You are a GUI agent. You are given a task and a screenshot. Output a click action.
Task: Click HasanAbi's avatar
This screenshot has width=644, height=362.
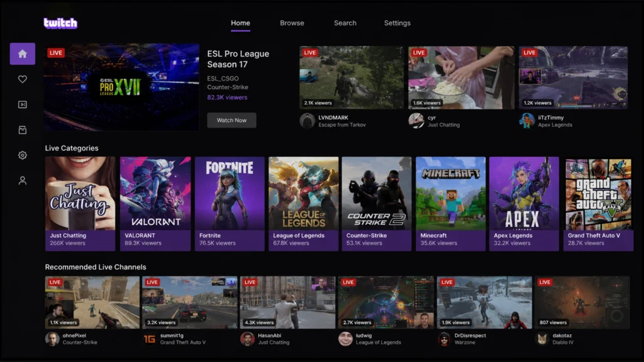tap(247, 339)
